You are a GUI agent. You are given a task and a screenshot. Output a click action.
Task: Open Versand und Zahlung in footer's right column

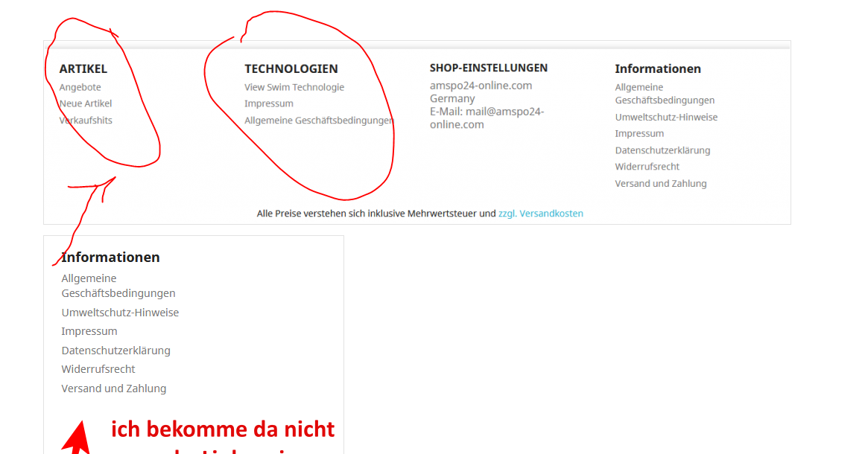click(x=661, y=184)
